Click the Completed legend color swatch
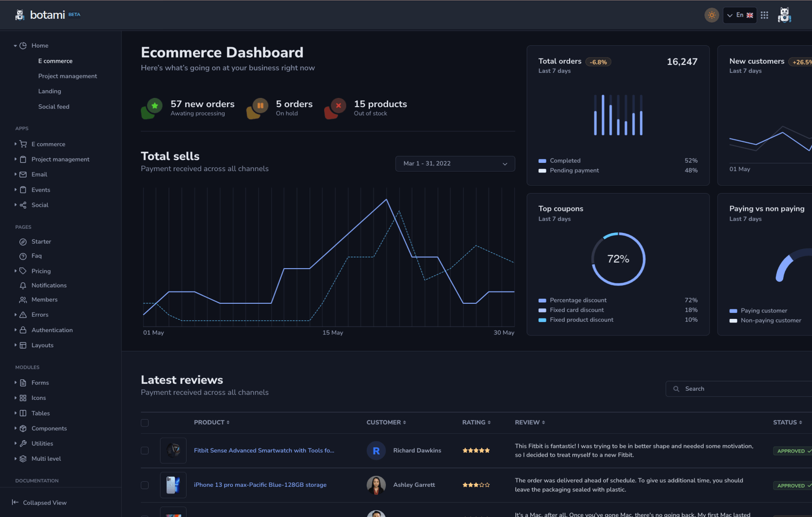Viewport: 812px width, 517px height. pos(542,161)
